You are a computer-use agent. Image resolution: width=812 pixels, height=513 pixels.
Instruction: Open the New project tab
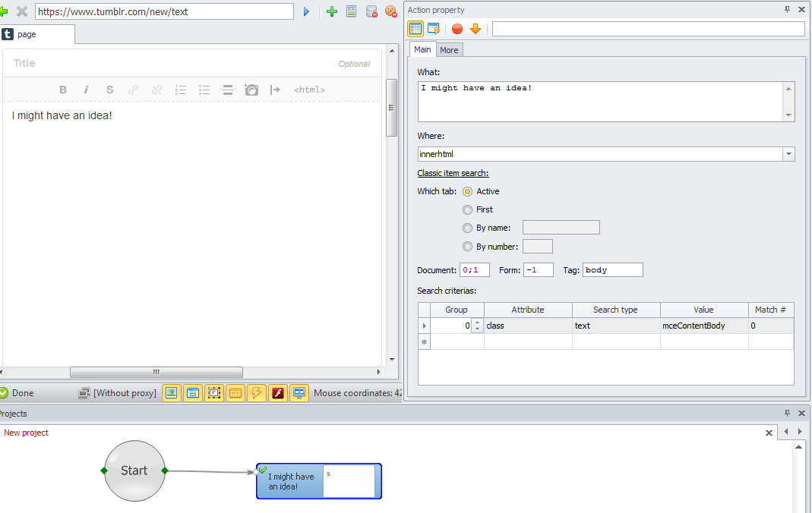(x=26, y=433)
